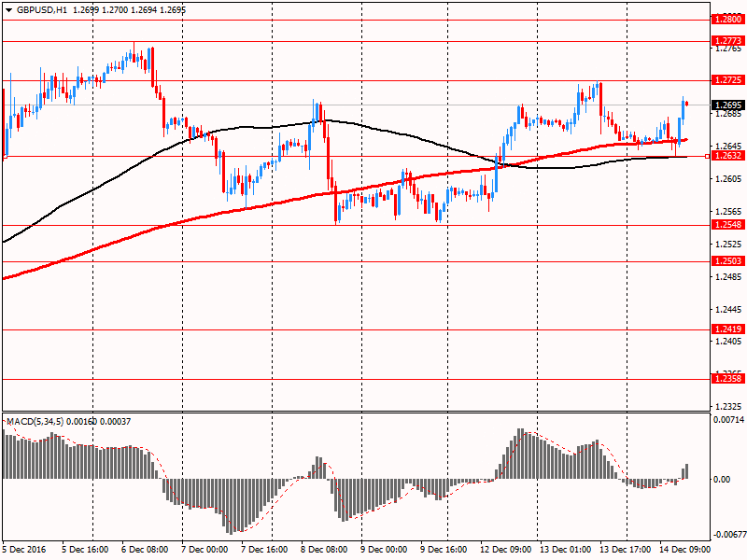
Task: Click the 1.2325 price axis value
Action: 728,406
